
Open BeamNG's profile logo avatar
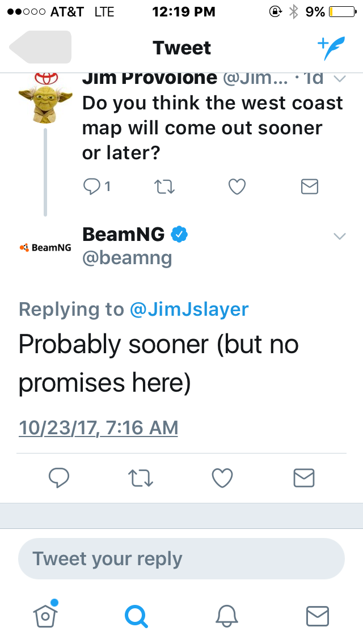click(45, 248)
